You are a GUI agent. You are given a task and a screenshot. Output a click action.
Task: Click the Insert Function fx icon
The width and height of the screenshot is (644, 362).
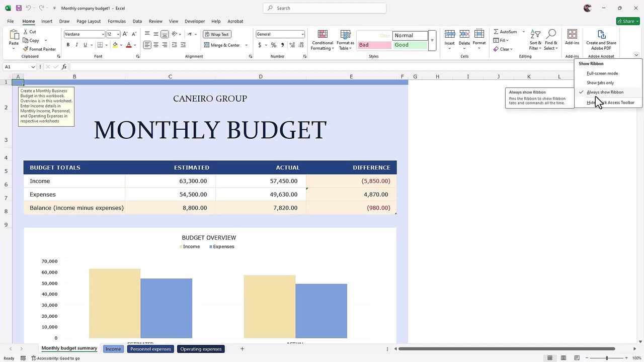64,67
